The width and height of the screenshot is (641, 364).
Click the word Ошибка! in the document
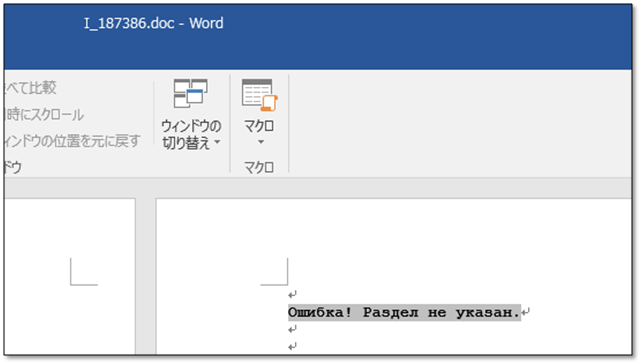click(320, 312)
